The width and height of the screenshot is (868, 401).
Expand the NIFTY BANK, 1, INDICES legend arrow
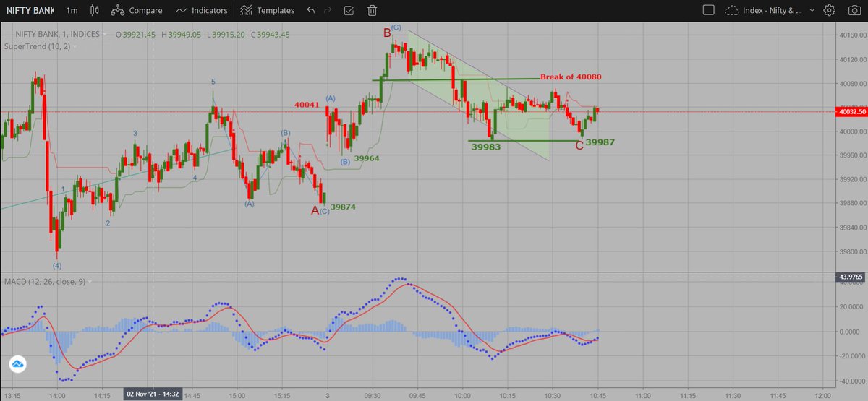click(x=104, y=34)
